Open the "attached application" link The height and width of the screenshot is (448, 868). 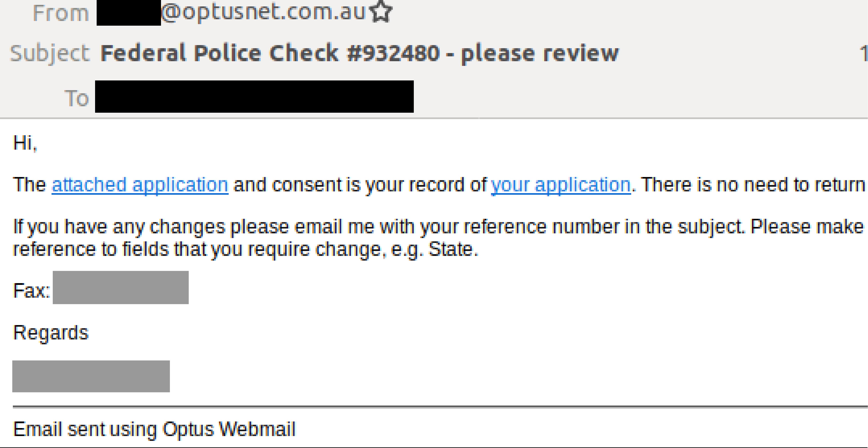[140, 185]
